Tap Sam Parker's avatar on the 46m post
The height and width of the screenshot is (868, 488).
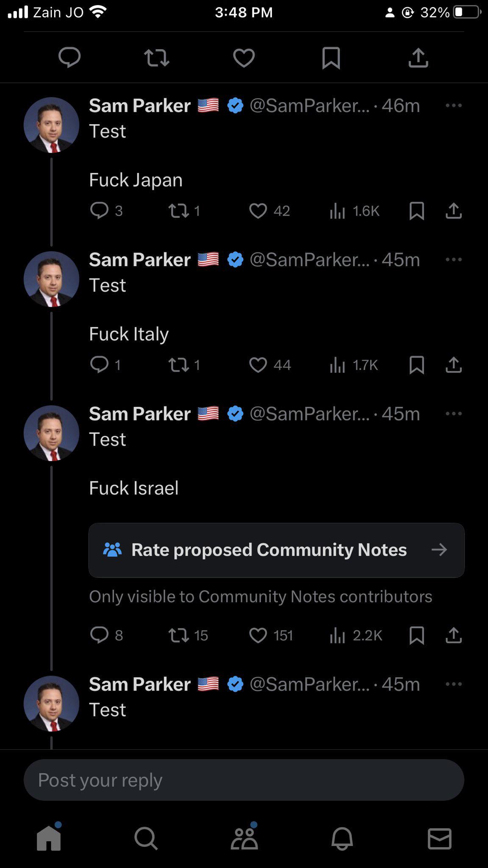pos(51,125)
